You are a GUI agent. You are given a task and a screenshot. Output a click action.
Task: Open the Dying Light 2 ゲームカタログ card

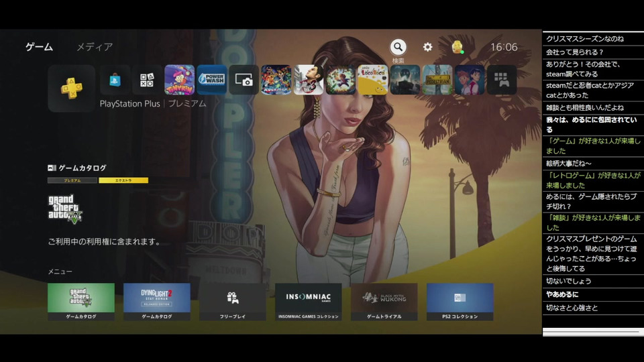[157, 302]
